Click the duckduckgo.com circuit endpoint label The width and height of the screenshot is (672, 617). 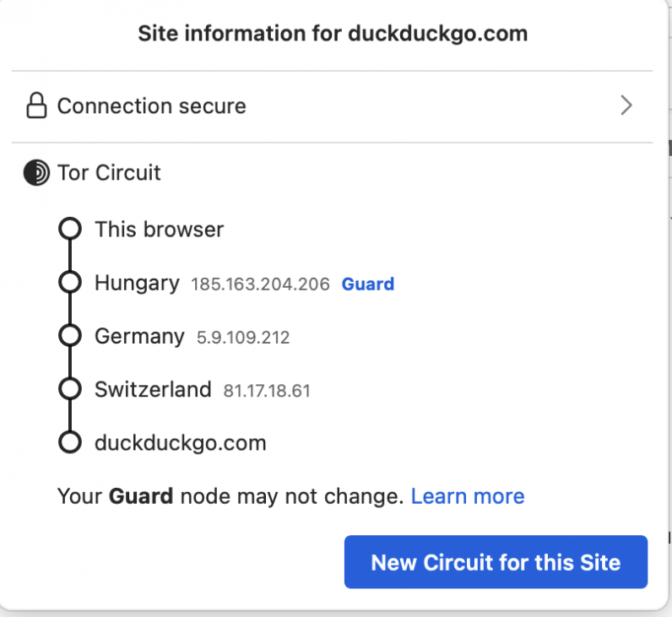pos(181,443)
